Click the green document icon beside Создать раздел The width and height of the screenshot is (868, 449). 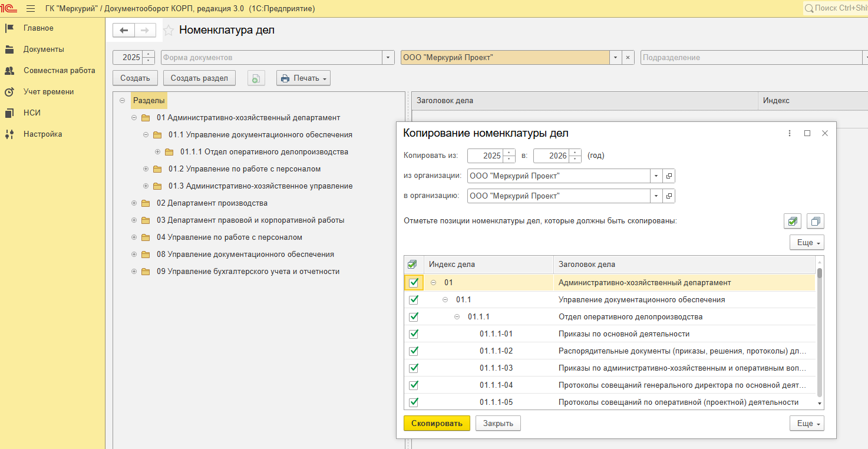click(256, 78)
